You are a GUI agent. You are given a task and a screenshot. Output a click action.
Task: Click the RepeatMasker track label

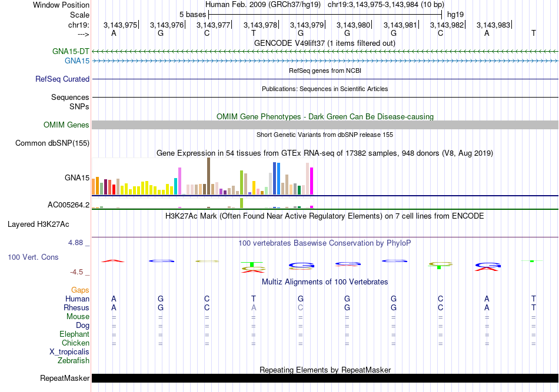65,378
